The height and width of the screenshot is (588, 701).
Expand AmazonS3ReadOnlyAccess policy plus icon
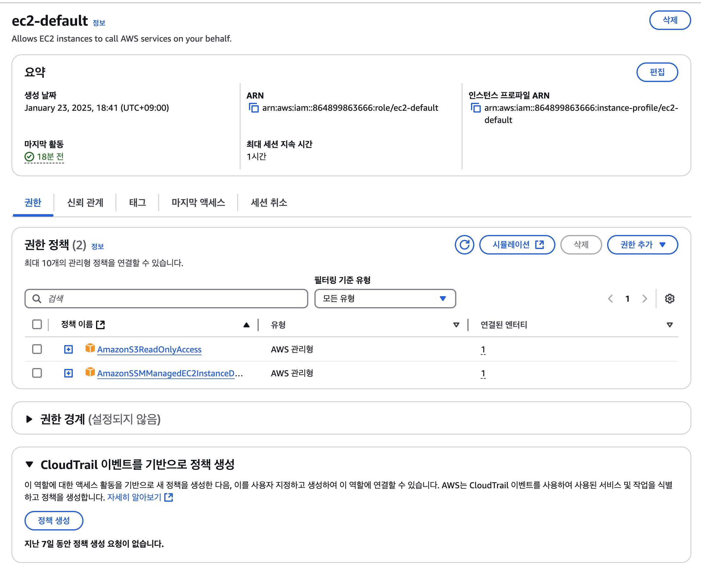(69, 349)
